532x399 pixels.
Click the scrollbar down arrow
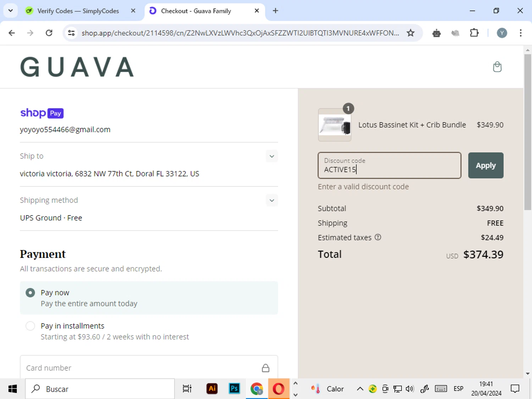coord(527,373)
